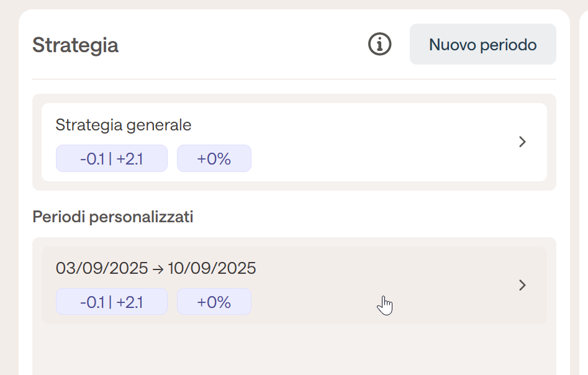Screen dimensions: 588x375
Task: Select the 03/09/2025 → 10/09/2025 period card
Action: click(x=294, y=286)
